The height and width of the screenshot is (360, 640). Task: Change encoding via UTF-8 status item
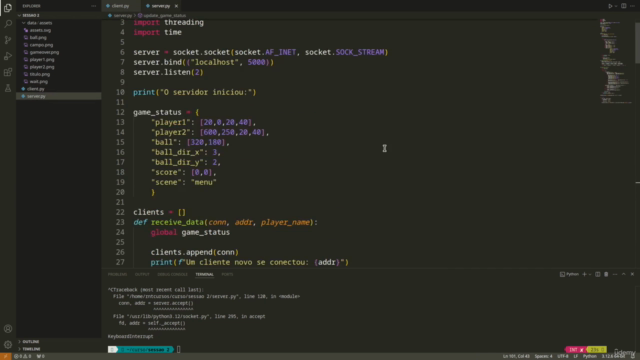pyautogui.click(x=562, y=356)
